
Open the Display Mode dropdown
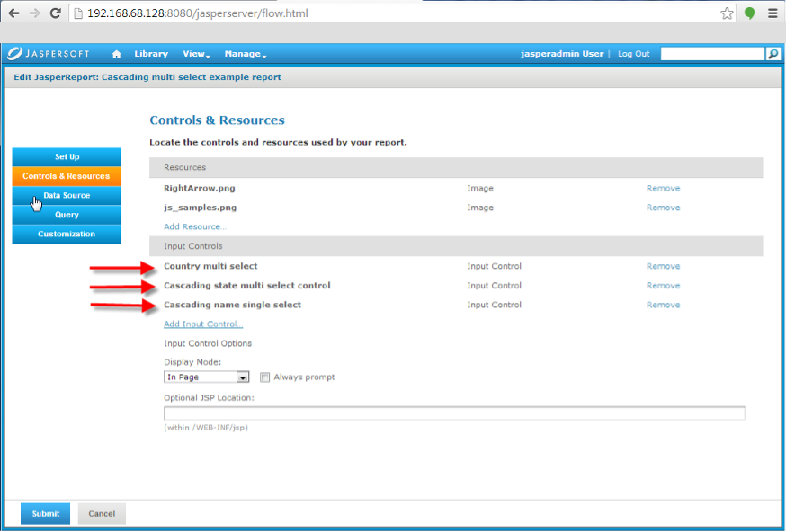pos(207,377)
